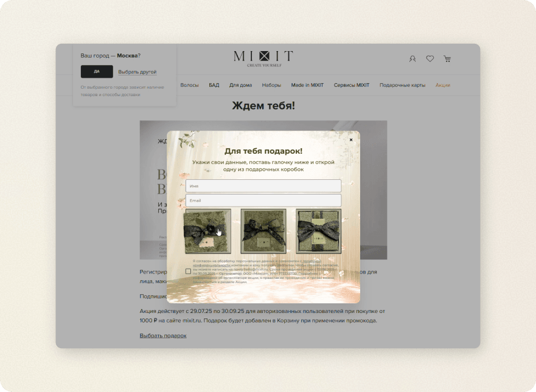Screen dimensions: 536x392
Task: Open the БАД menu item
Action: pyautogui.click(x=214, y=85)
